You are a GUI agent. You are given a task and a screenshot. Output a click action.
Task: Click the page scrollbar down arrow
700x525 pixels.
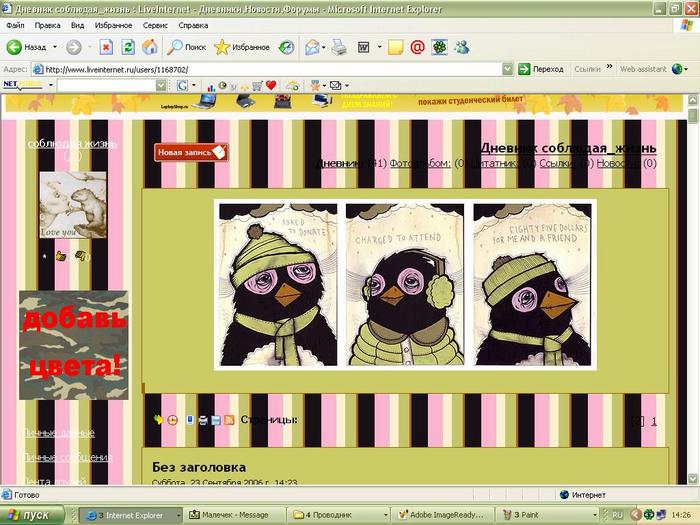tap(693, 478)
